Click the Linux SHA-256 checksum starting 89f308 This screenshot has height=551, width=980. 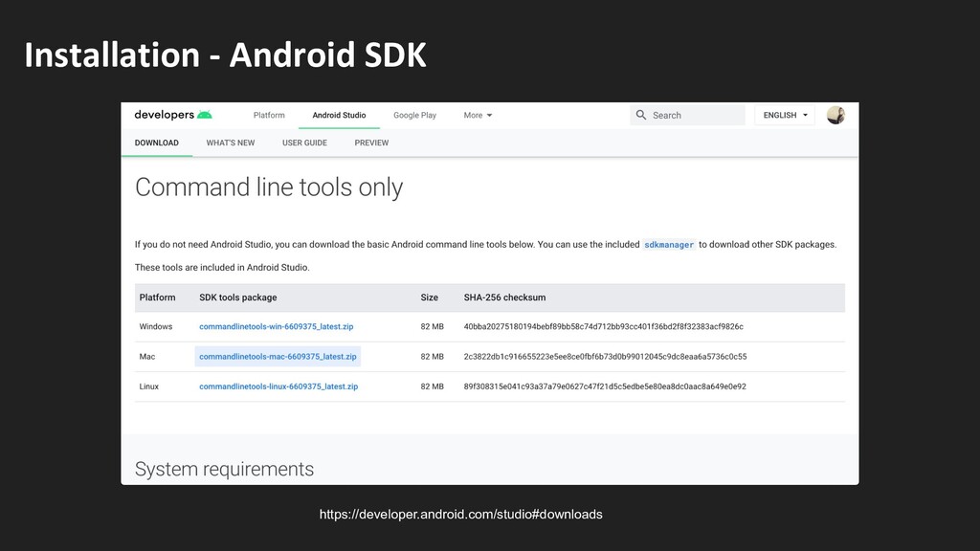point(605,386)
